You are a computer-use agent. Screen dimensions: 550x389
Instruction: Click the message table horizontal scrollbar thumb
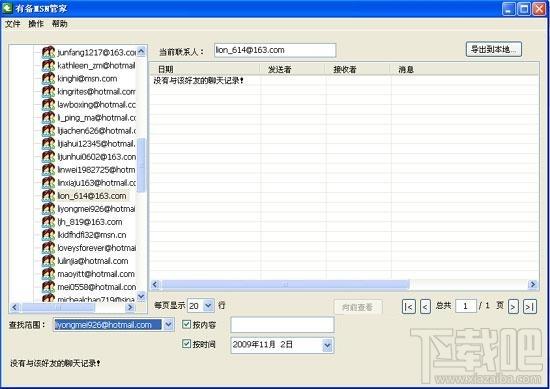(x=285, y=284)
